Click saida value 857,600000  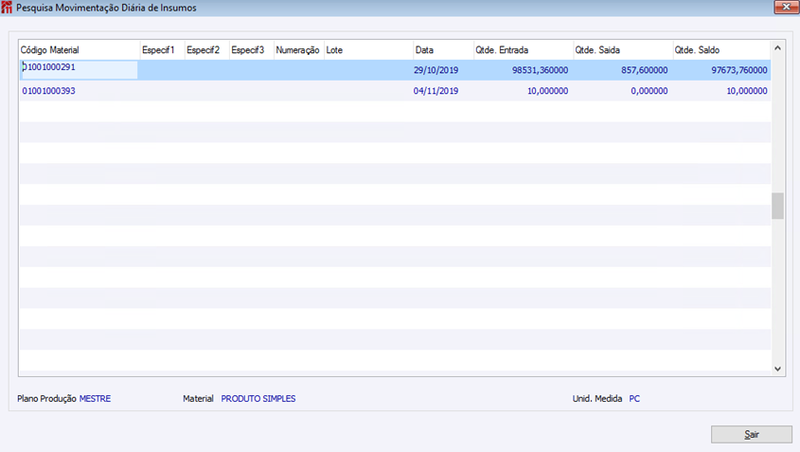644,70
